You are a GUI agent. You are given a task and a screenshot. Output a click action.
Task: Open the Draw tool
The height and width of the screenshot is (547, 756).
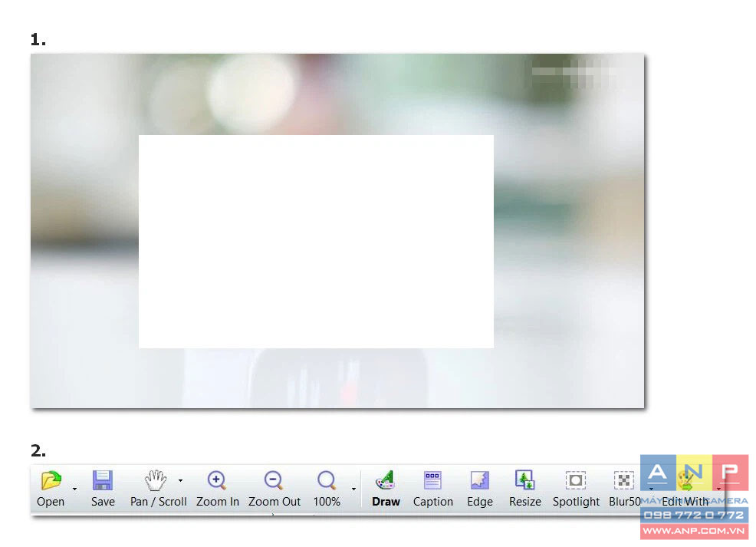click(386, 489)
